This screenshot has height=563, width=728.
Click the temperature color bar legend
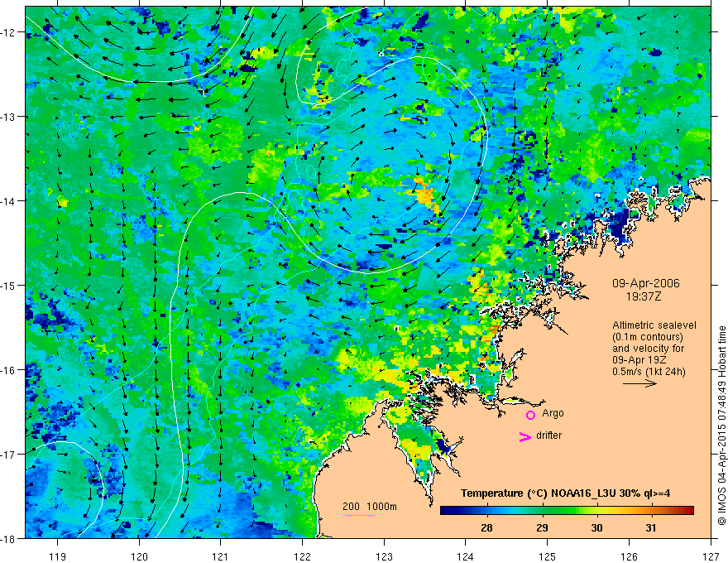[567, 510]
